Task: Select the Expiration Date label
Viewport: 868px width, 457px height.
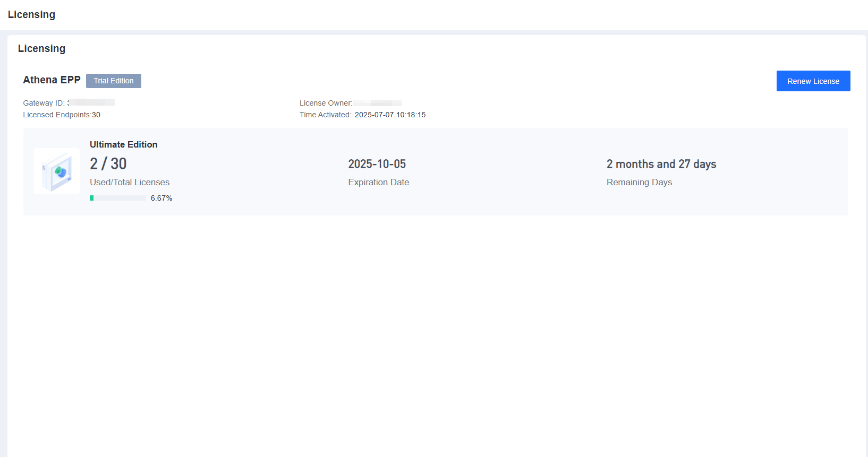Action: coord(379,182)
